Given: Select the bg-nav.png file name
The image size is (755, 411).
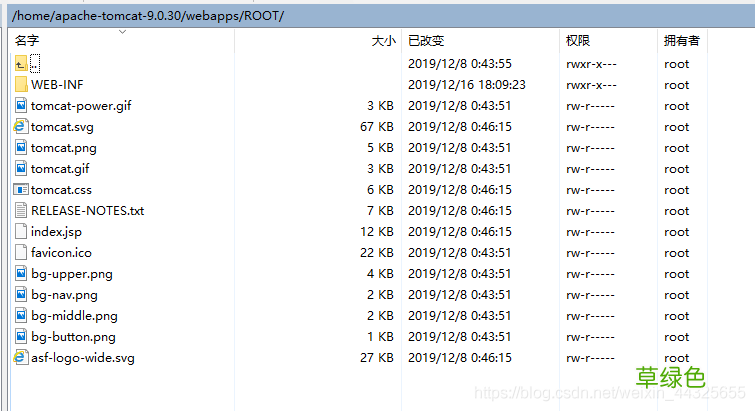Looking at the screenshot, I should click(x=64, y=295).
